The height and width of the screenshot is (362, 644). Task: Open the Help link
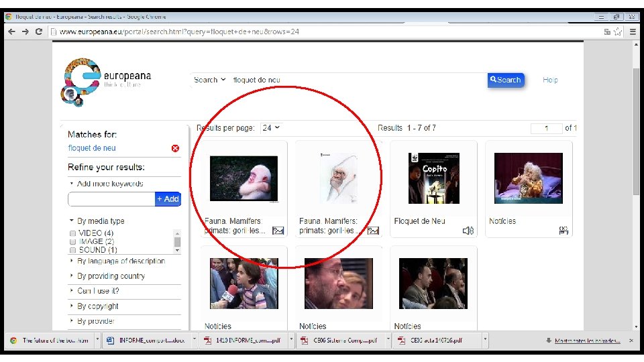(x=550, y=80)
